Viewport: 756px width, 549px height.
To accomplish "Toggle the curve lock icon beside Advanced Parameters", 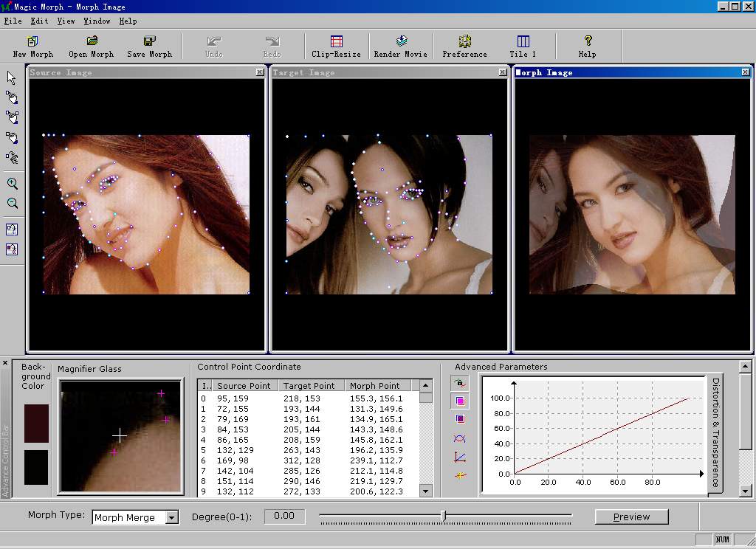I will click(x=458, y=383).
